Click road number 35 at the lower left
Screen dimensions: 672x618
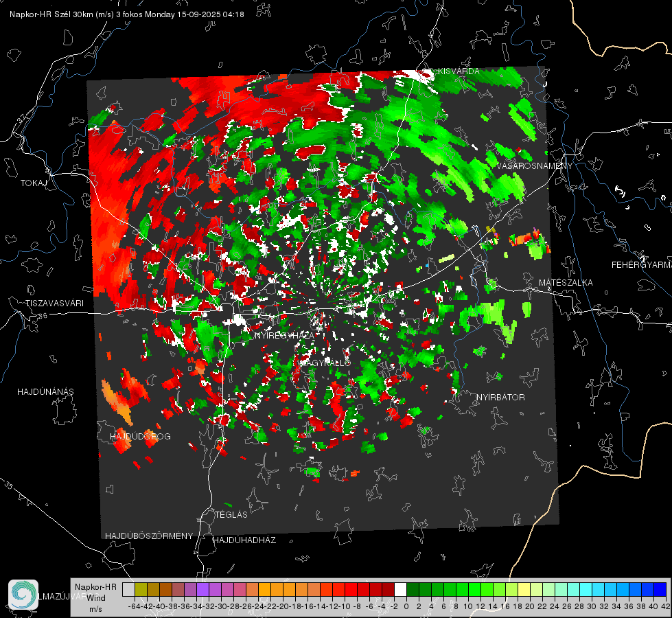point(8,485)
